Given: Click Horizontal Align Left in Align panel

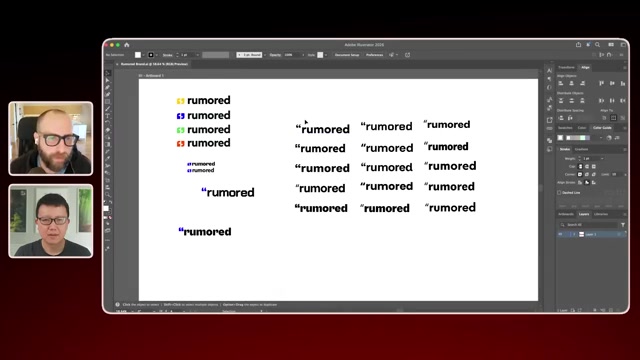Looking at the screenshot, I should [561, 83].
